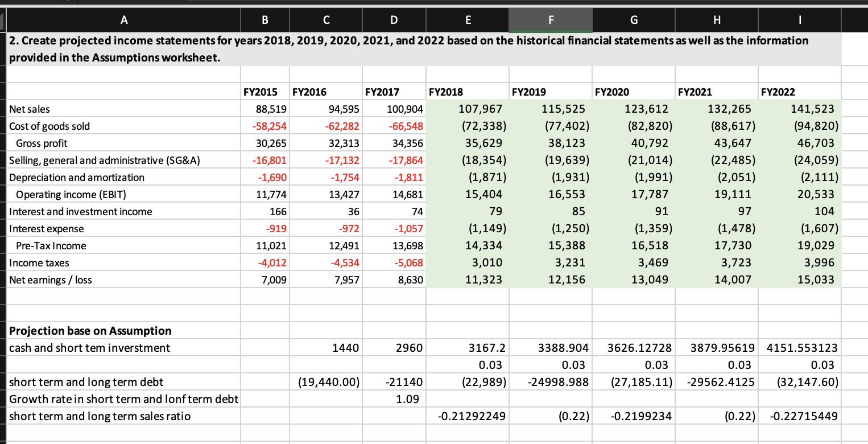Viewport: 868px width, 444px height.
Task: Select column D header
Action: click(393, 21)
